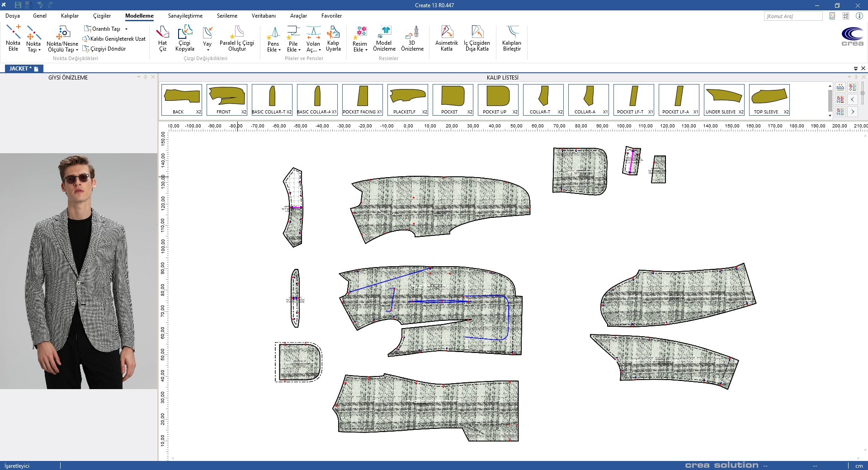This screenshot has width=868, height=470.
Task: Select the Kalıp Uyarla tool
Action: 333,38
